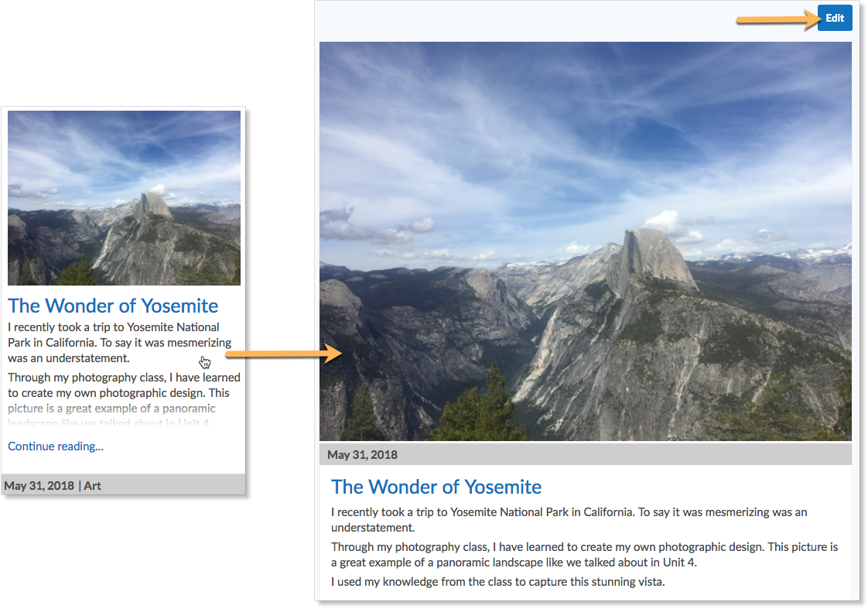Click the blue Edit button
The image size is (868, 609).
pyautogui.click(x=835, y=19)
